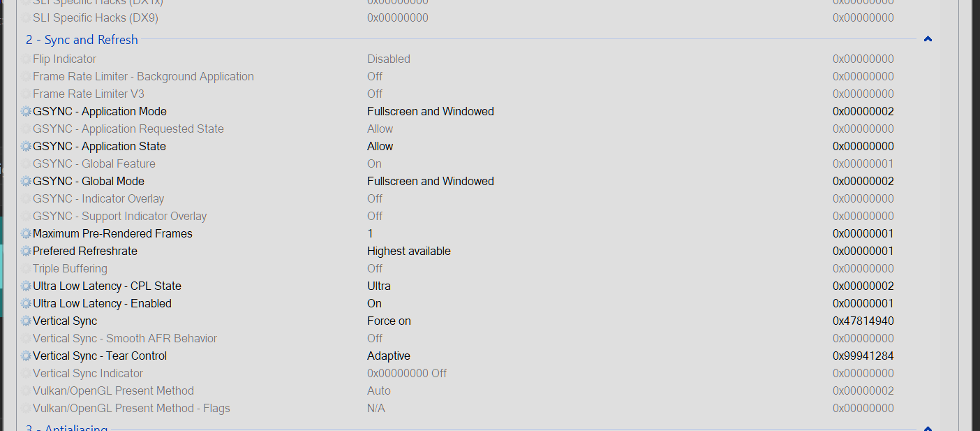
Task: Select the Maximum Pre-Rendered Frames setting name
Action: 112,234
